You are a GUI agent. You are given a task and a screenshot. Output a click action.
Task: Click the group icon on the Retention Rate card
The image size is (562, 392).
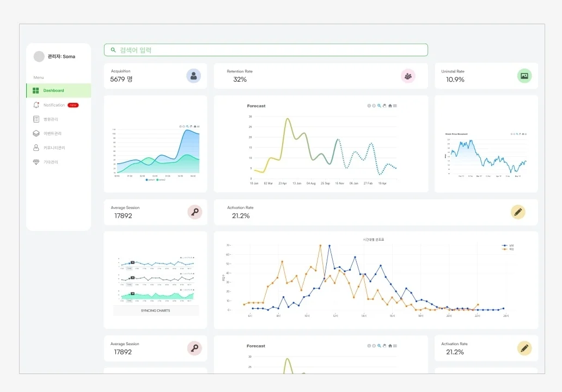408,76
